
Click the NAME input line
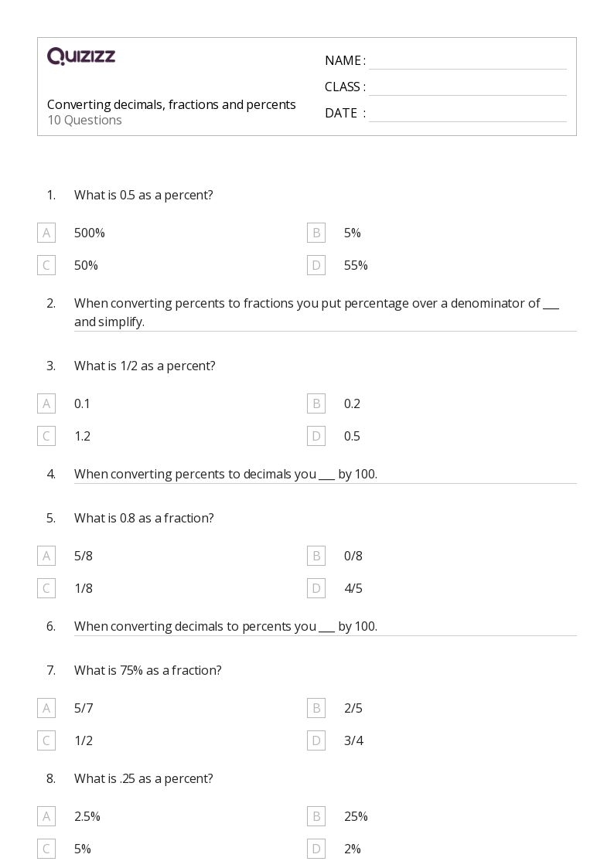coord(467,61)
